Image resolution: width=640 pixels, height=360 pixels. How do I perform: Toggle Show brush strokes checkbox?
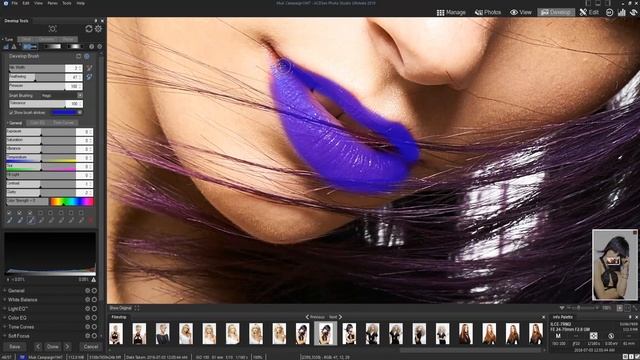point(11,112)
